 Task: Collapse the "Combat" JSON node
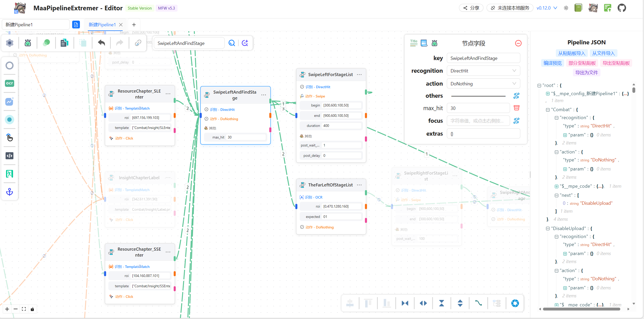tap(548, 110)
